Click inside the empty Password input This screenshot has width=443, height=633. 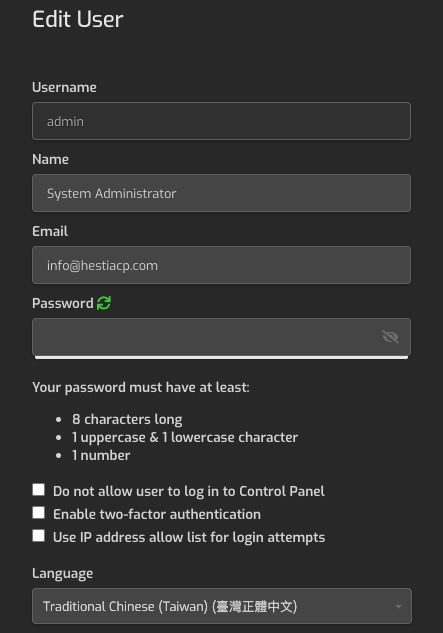206,337
